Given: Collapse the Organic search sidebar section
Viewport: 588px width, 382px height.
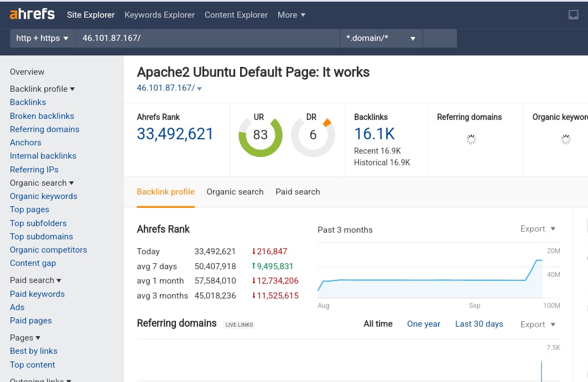Looking at the screenshot, I should pyautogui.click(x=41, y=183).
